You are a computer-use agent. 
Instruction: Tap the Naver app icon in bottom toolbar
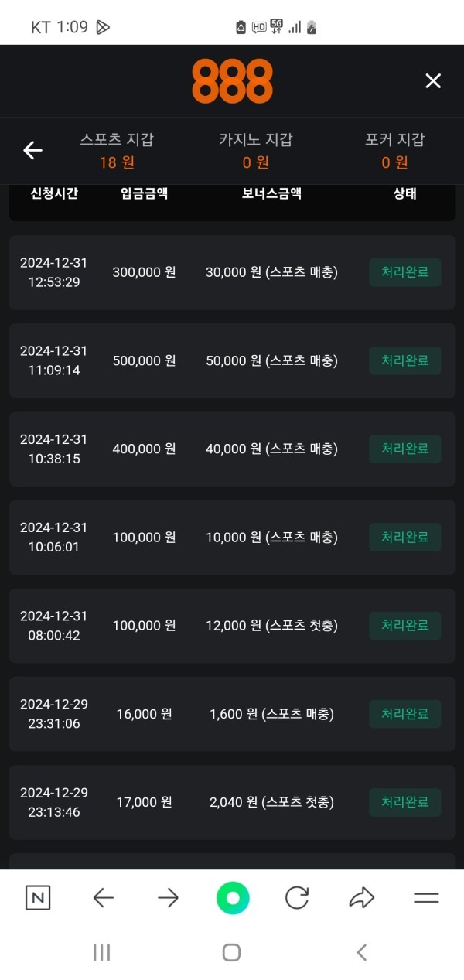tap(36, 897)
